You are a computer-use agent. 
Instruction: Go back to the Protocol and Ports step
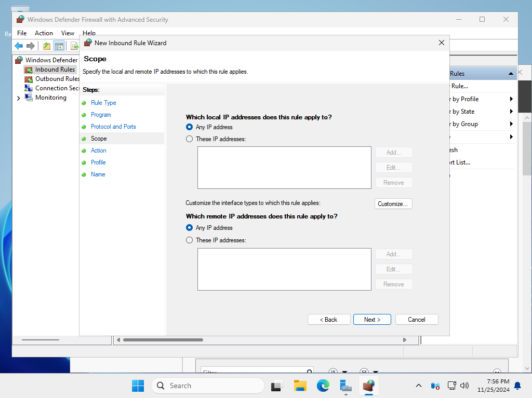(113, 126)
